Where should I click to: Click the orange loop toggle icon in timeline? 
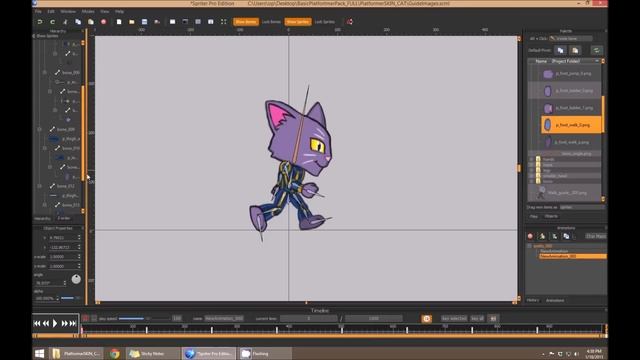(x=427, y=319)
